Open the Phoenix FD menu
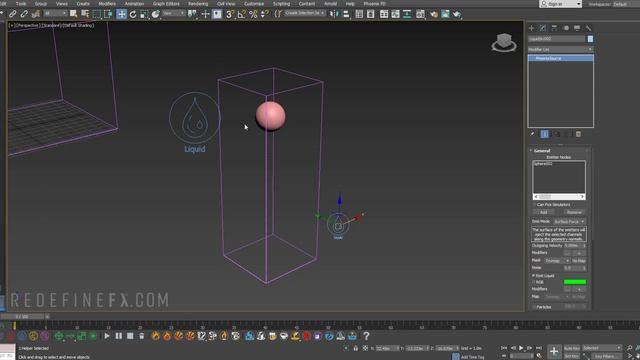This screenshot has height=360, width=640. pyautogui.click(x=374, y=4)
